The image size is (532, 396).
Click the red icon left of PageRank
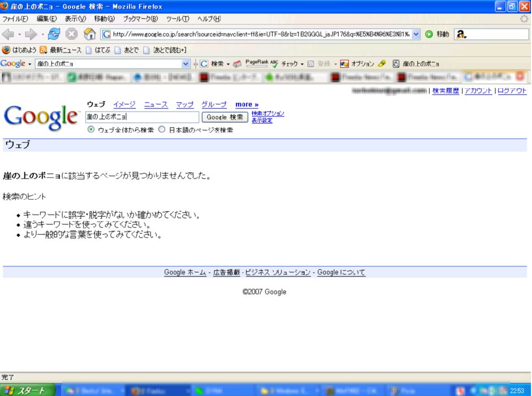237,64
